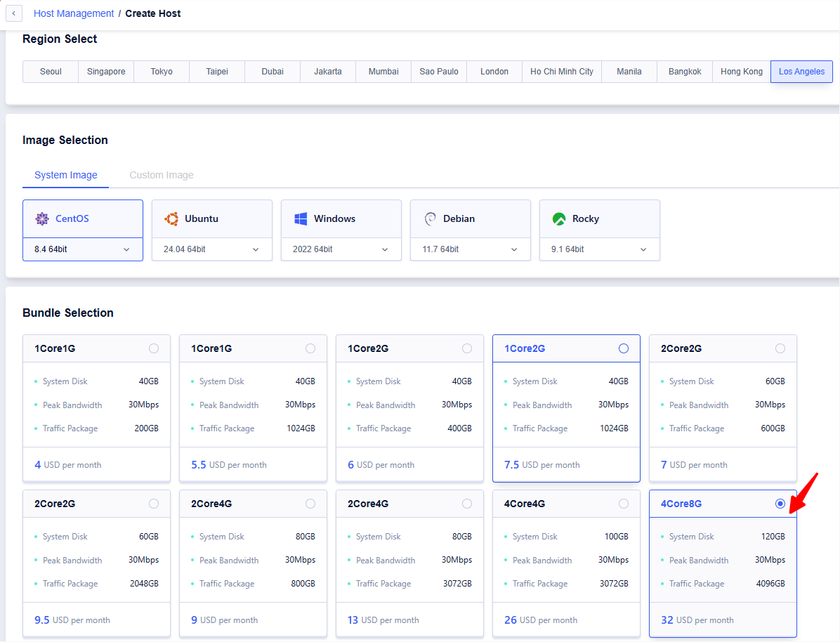Select the 1Core1G 4 USD bundle radio
The image size is (840, 642).
(154, 348)
